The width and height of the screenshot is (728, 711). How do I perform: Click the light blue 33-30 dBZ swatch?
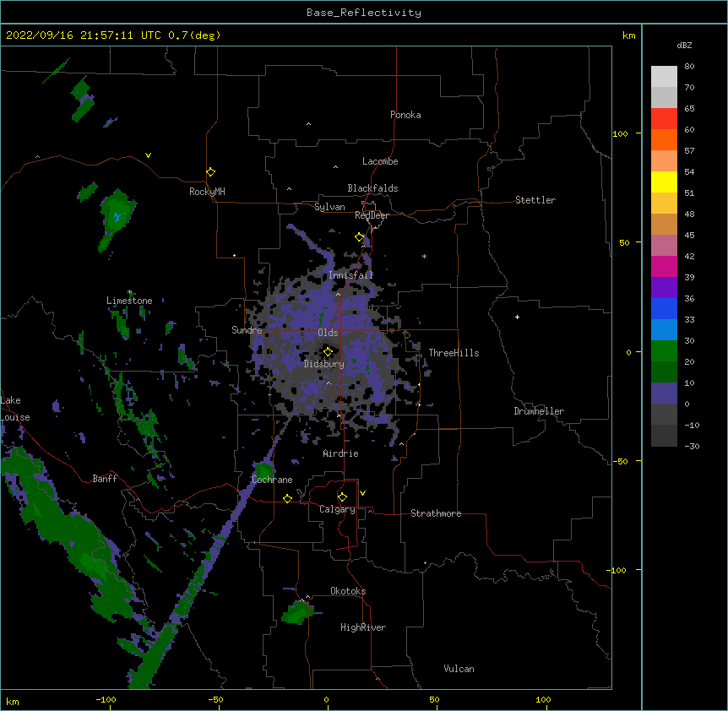pyautogui.click(x=664, y=330)
